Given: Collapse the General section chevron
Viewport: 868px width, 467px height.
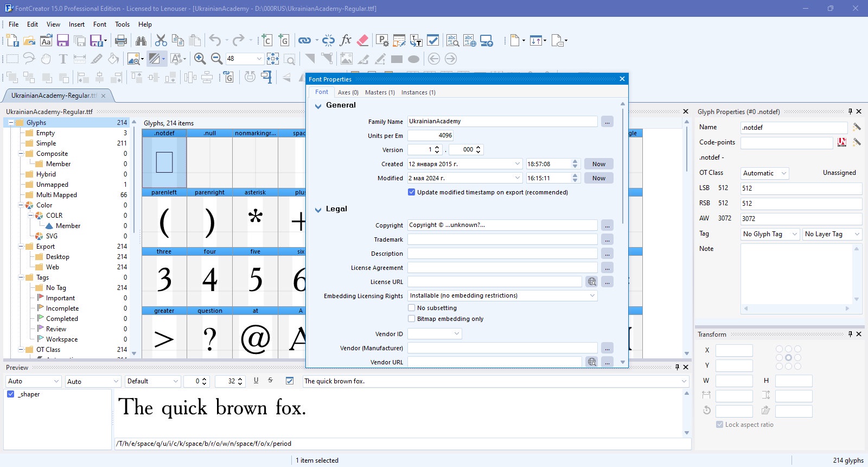Looking at the screenshot, I should (x=318, y=106).
